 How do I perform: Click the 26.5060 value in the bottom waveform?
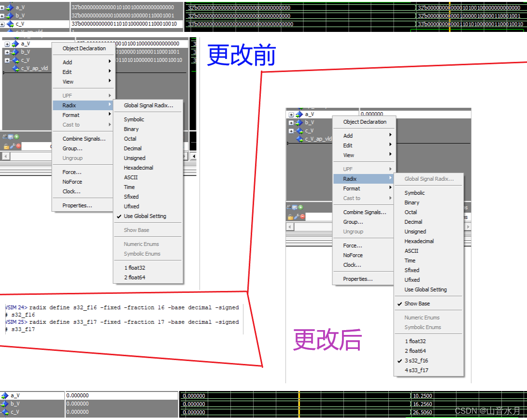[x=422, y=413]
